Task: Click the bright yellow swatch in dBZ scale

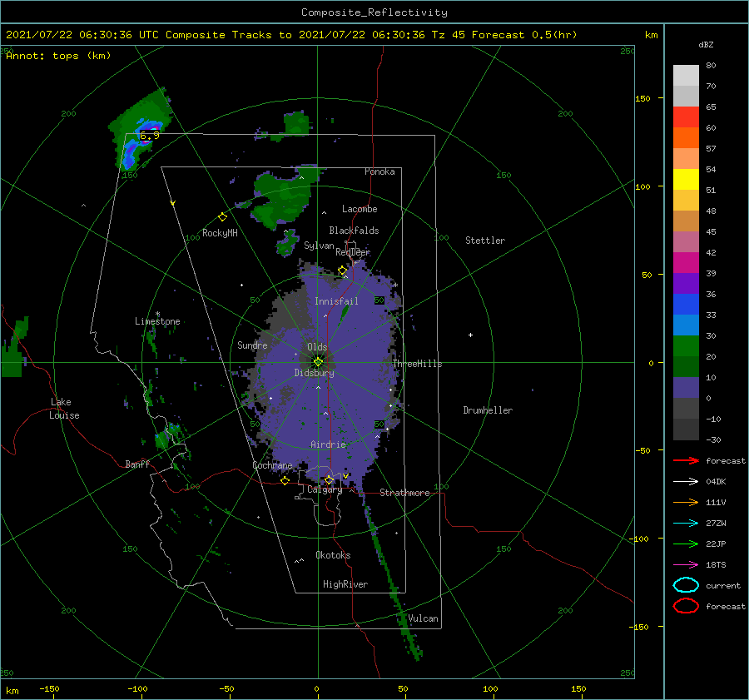Action: click(686, 180)
